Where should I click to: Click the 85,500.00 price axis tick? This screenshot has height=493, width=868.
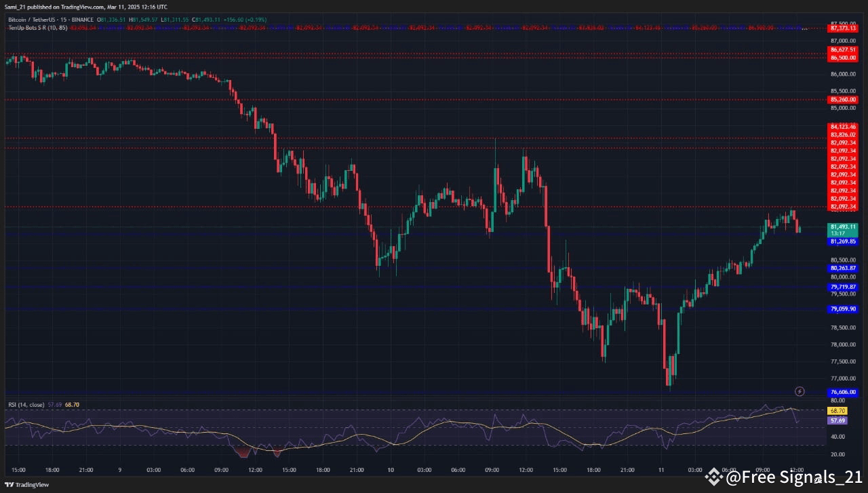(842, 92)
